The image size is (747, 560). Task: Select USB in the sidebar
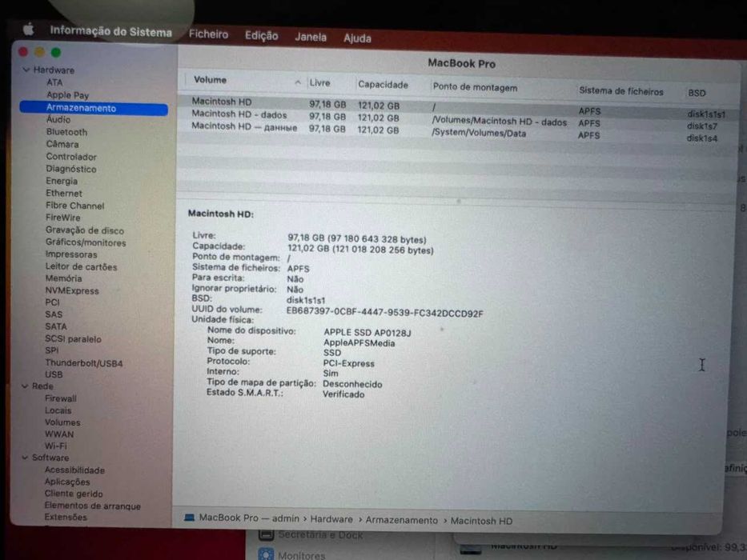54,374
